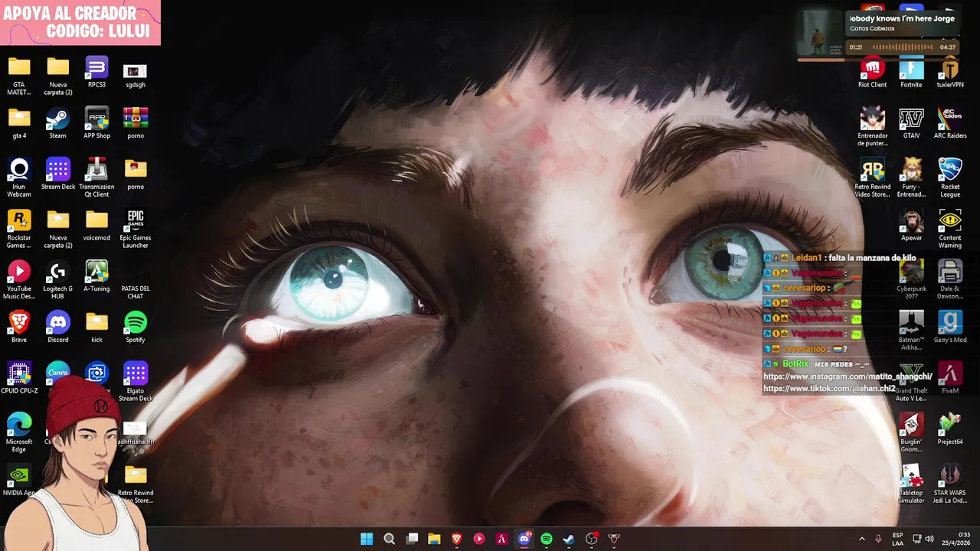The image size is (980, 551).
Task: Open the Entrenador de puntería shortcut
Action: [x=872, y=127]
